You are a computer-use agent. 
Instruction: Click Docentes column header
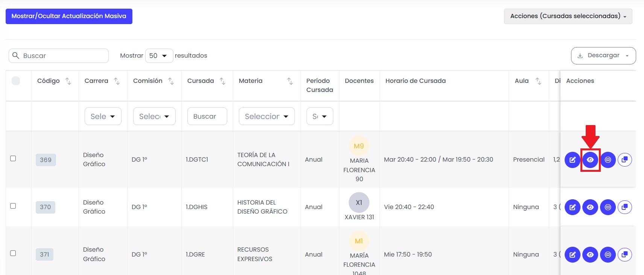359,81
